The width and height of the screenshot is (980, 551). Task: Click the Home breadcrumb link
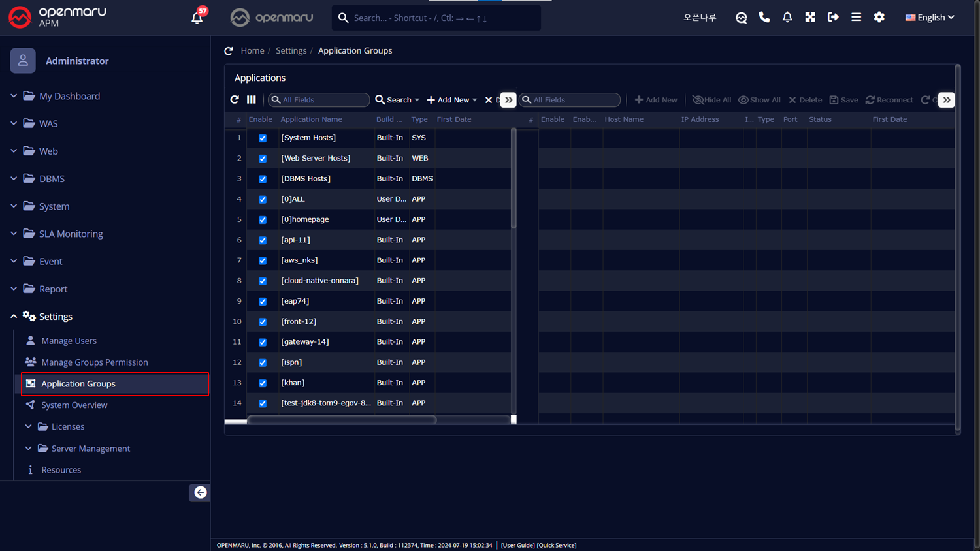[x=252, y=51]
